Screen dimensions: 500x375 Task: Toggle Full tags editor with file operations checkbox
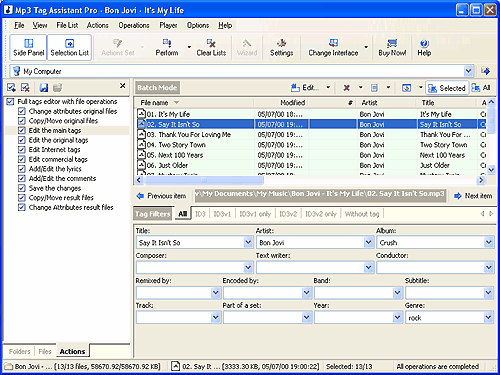pos(10,101)
